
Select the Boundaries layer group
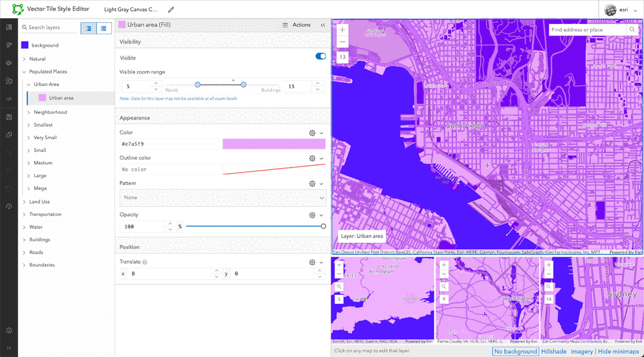pyautogui.click(x=42, y=265)
